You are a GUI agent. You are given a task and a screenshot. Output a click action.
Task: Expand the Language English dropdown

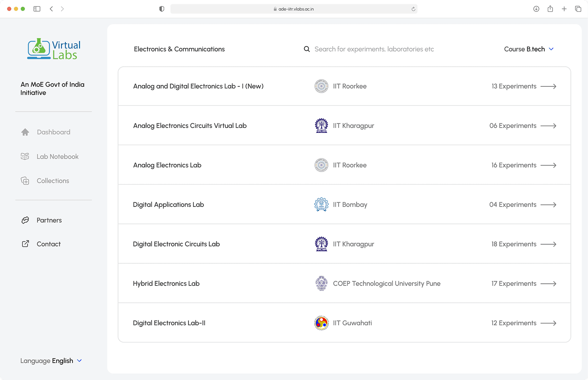51,361
